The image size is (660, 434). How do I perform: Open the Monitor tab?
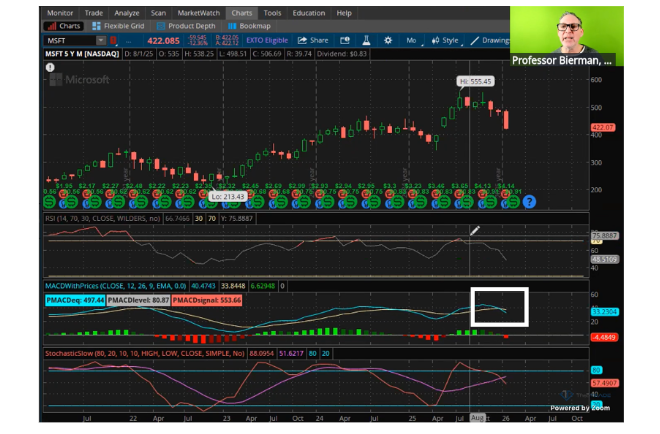tap(60, 13)
